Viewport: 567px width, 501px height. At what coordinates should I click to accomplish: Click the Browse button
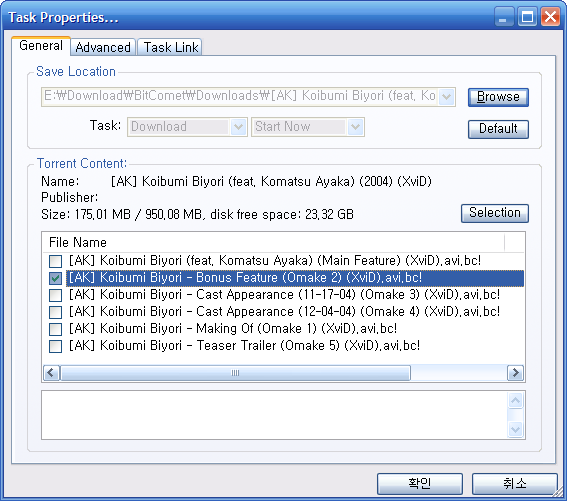(498, 97)
